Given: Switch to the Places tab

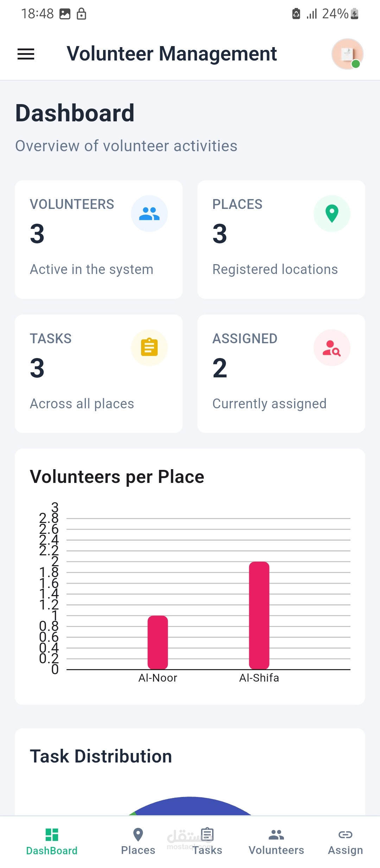Looking at the screenshot, I should [x=138, y=841].
